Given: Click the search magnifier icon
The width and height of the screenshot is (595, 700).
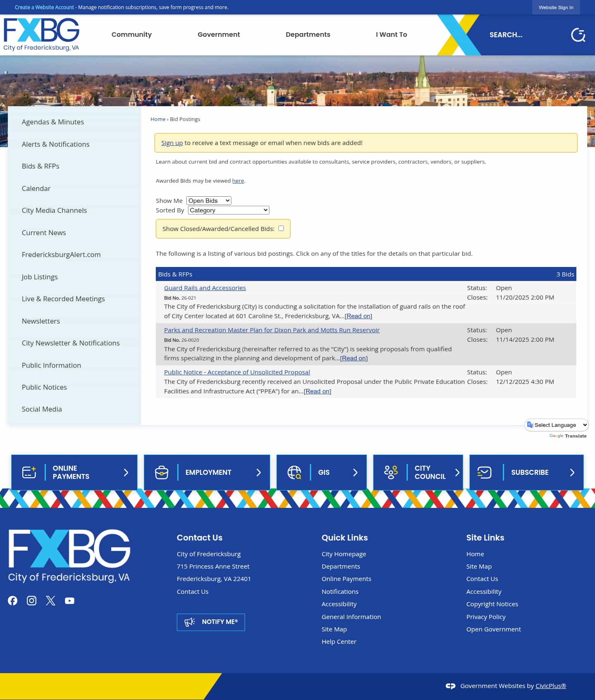Looking at the screenshot, I should [x=578, y=35].
